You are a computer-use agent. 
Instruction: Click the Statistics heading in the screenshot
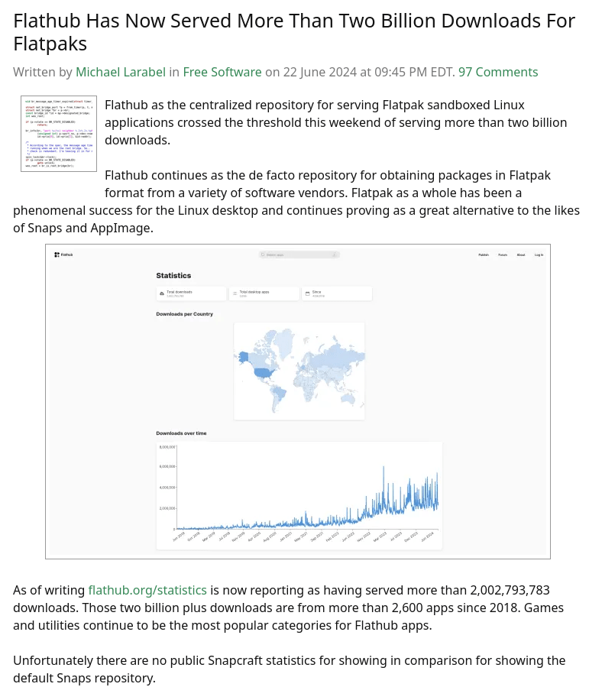click(x=173, y=275)
